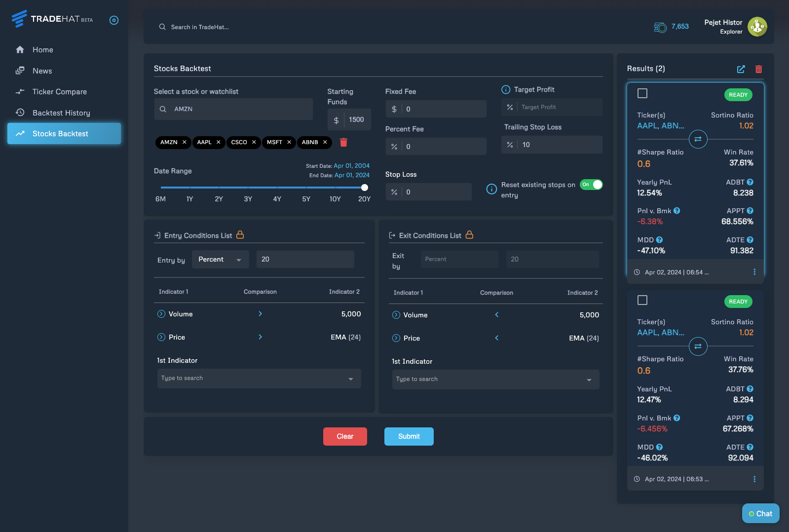The height and width of the screenshot is (532, 789).
Task: Open the Entry by Percent dropdown
Action: (x=220, y=260)
